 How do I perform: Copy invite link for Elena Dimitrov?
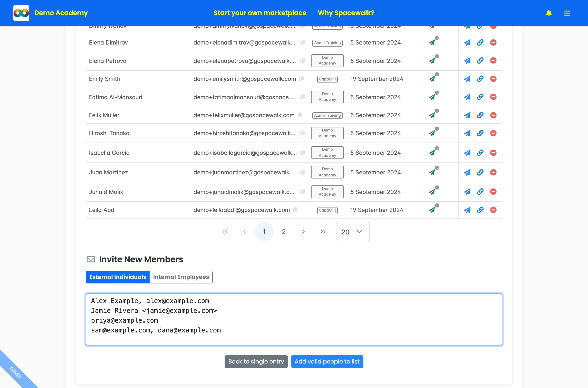(480, 42)
